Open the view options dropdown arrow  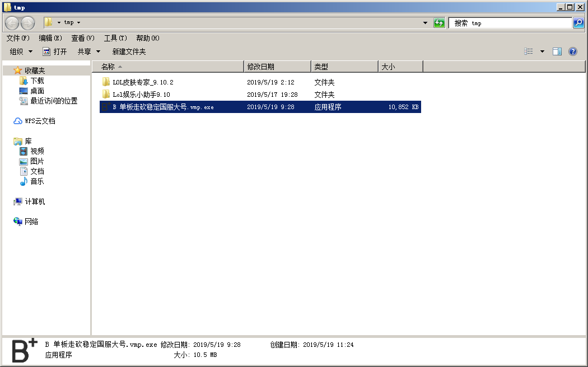pos(542,51)
